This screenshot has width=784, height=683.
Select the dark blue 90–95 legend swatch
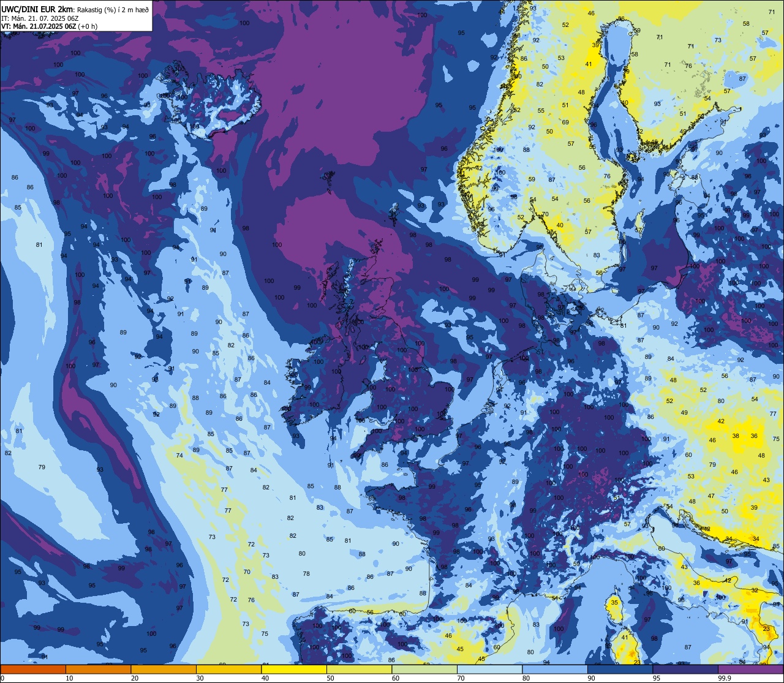click(620, 669)
